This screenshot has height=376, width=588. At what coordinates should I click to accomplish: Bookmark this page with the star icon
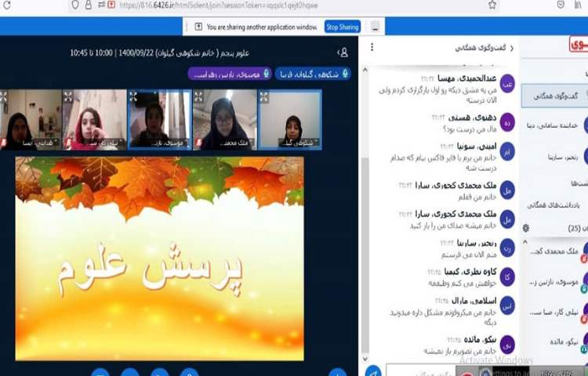point(492,5)
